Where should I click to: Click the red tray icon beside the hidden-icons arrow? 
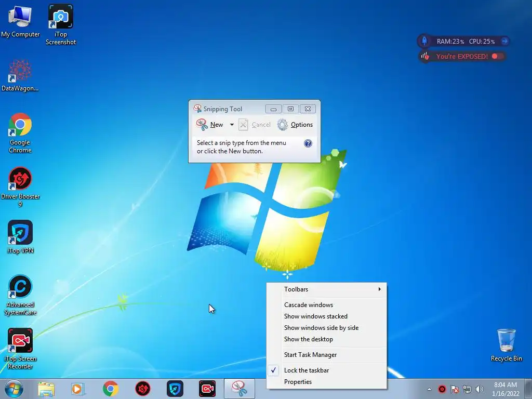tap(442, 389)
